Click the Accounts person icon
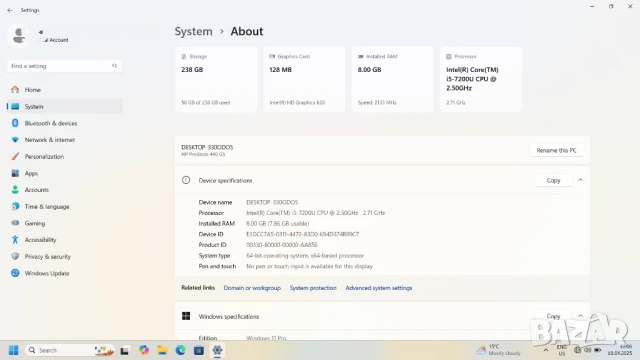 click(x=15, y=189)
